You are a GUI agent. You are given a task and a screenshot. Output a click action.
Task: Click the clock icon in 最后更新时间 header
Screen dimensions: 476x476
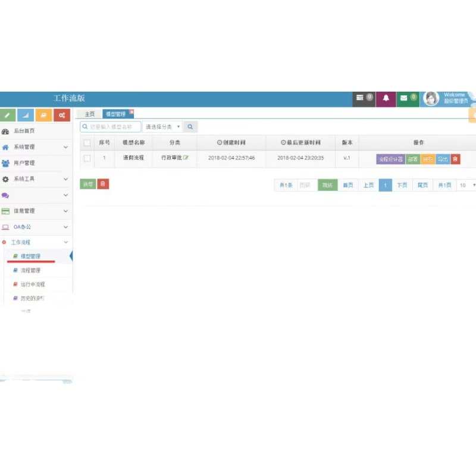[x=283, y=142]
